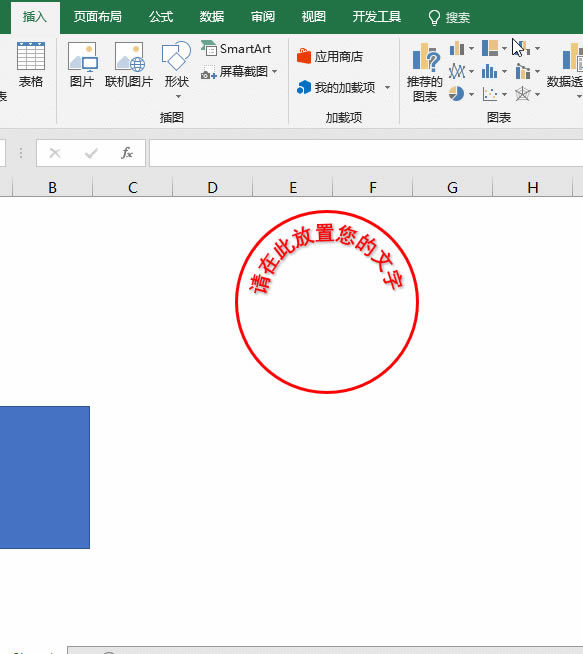Insert a scatter chart icon
Image resolution: width=583 pixels, height=654 pixels.
(x=490, y=94)
